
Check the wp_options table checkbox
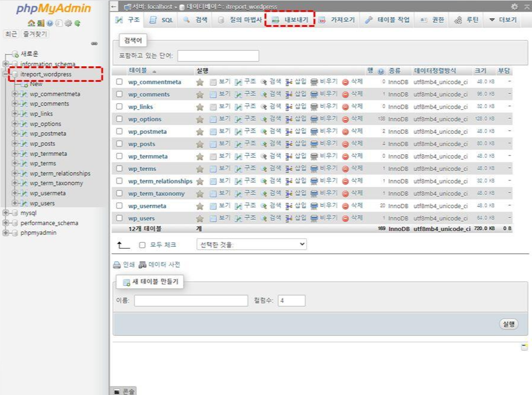click(119, 119)
